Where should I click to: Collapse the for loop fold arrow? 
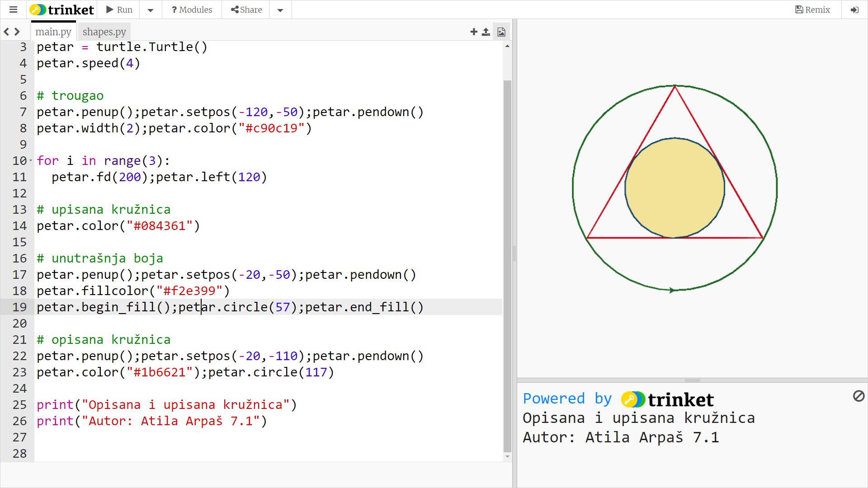pyautogui.click(x=31, y=160)
